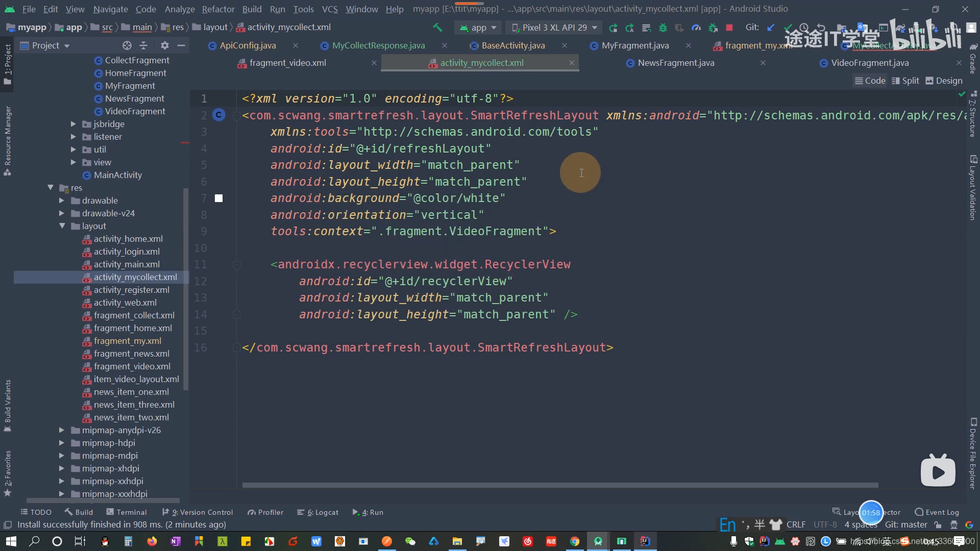Click the Run app (rerun) icon
The width and height of the screenshot is (980, 551).
coord(613,28)
